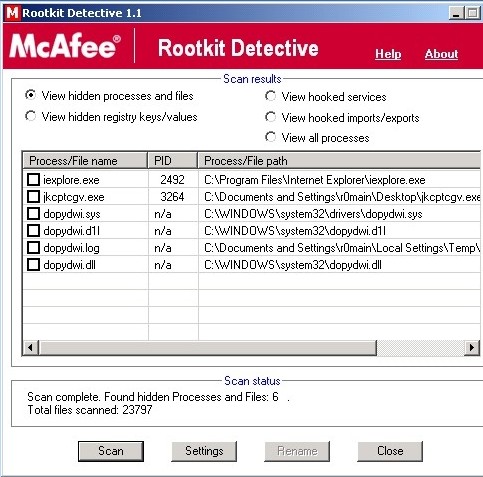Image resolution: width=483 pixels, height=477 pixels.
Task: Maximize the Rootkit Detective window
Action: pos(473,13)
